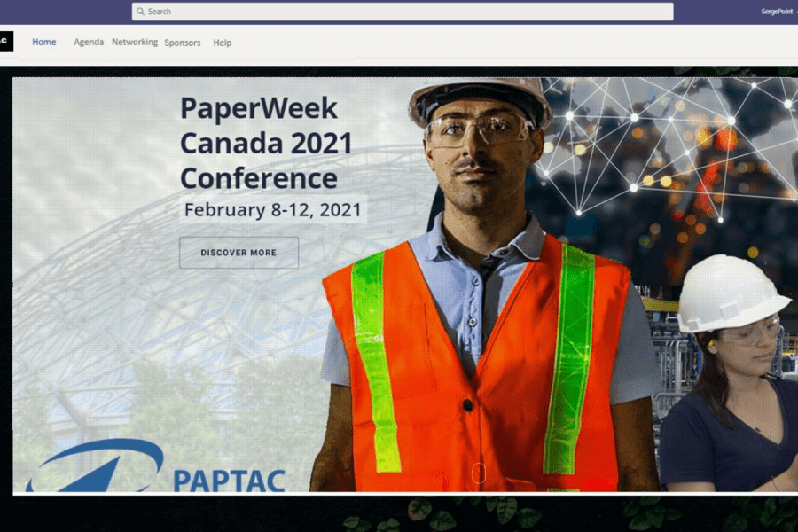Select the Help menu item
Screen dimensions: 798x532
tap(222, 43)
